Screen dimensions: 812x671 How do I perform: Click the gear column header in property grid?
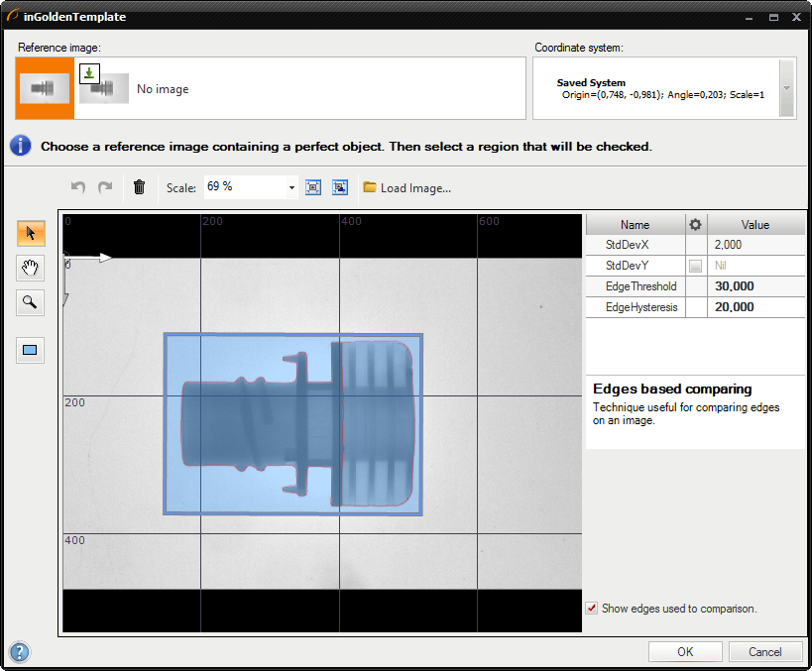[696, 225]
